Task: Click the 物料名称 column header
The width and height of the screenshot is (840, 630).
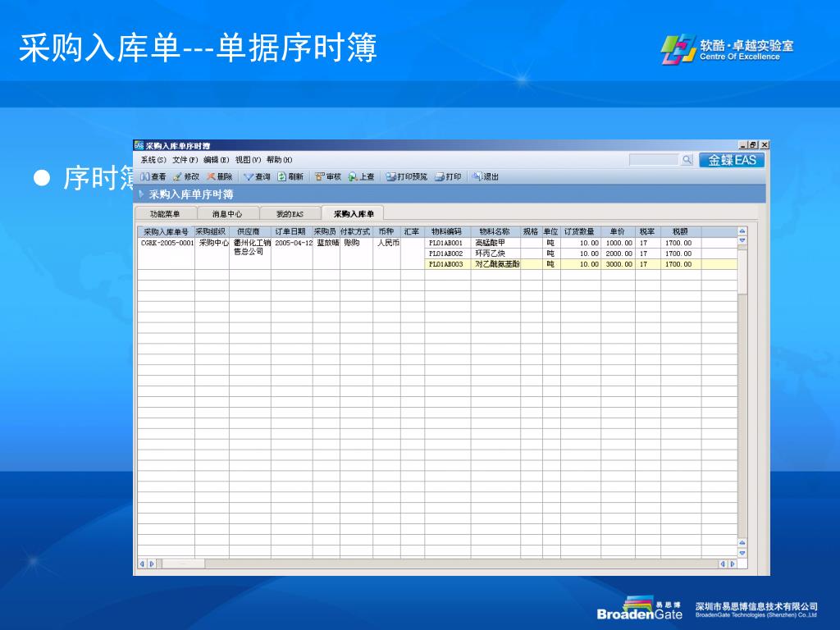Action: [x=495, y=231]
